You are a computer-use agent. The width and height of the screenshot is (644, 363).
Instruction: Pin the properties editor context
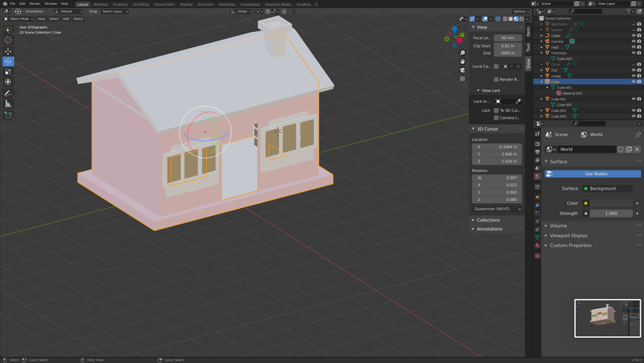coord(638,135)
